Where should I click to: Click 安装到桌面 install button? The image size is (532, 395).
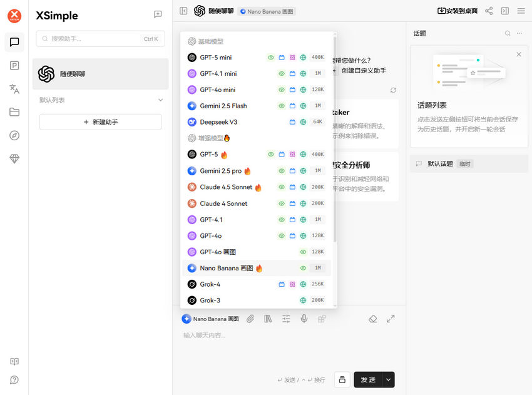(457, 11)
